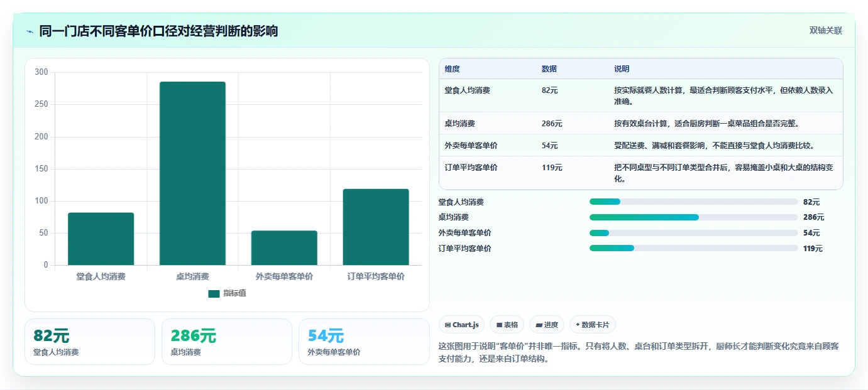Click the 外卖每单客单价 bar in the chart
The image size is (868, 390).
(x=284, y=248)
